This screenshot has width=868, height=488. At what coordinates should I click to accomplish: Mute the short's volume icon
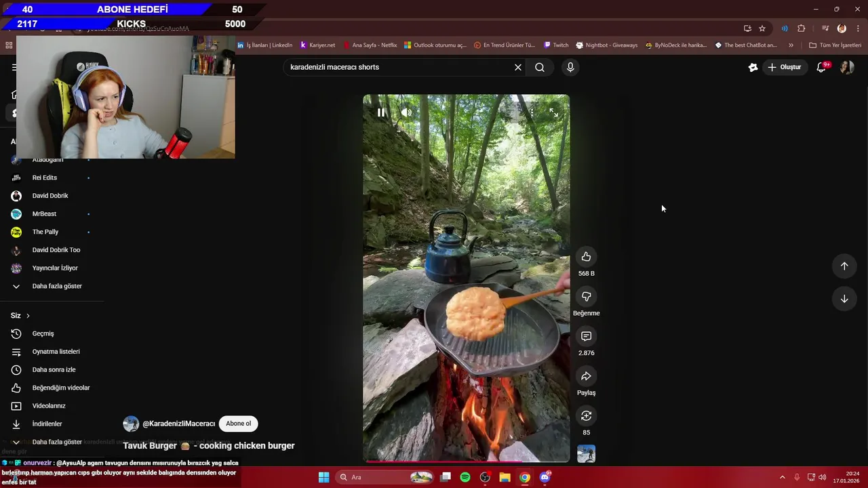[x=406, y=113]
